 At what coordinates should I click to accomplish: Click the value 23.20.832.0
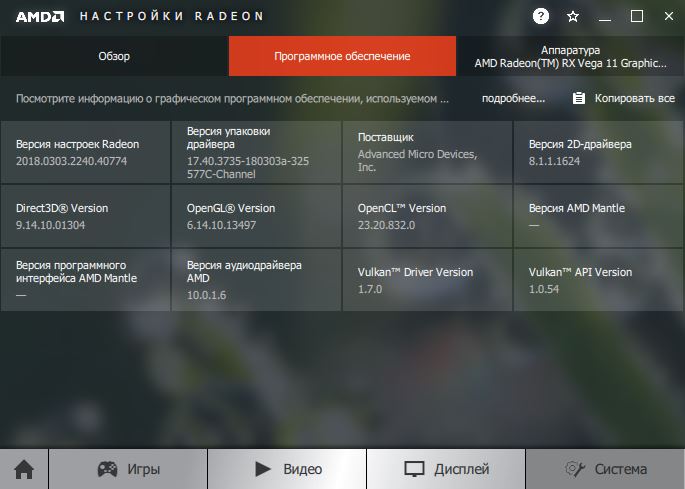point(386,225)
